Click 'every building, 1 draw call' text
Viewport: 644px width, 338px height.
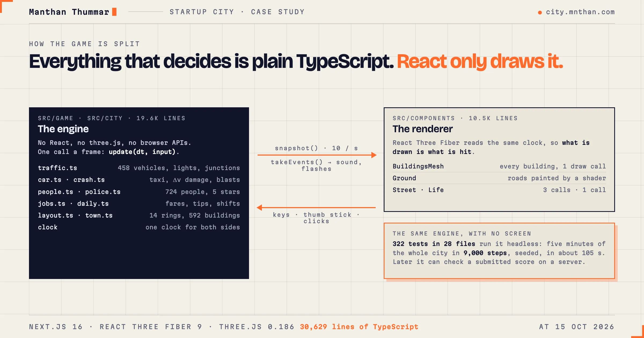click(553, 166)
